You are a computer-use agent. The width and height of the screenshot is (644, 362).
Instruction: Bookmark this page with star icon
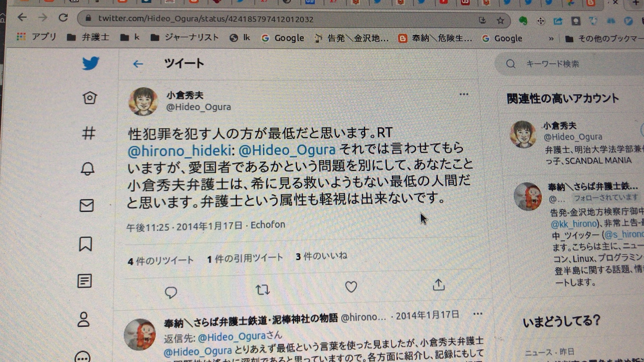(x=500, y=21)
